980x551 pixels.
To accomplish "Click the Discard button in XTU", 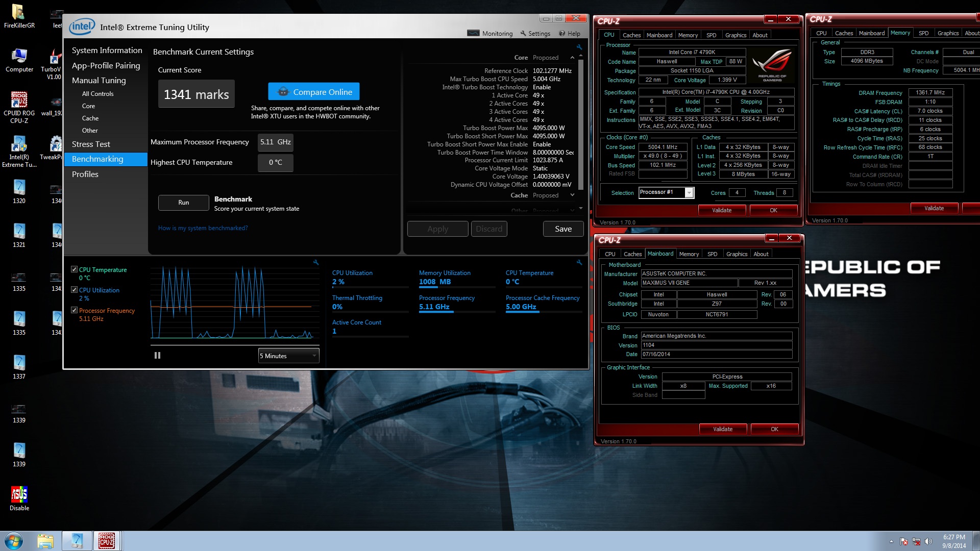I will (x=489, y=229).
